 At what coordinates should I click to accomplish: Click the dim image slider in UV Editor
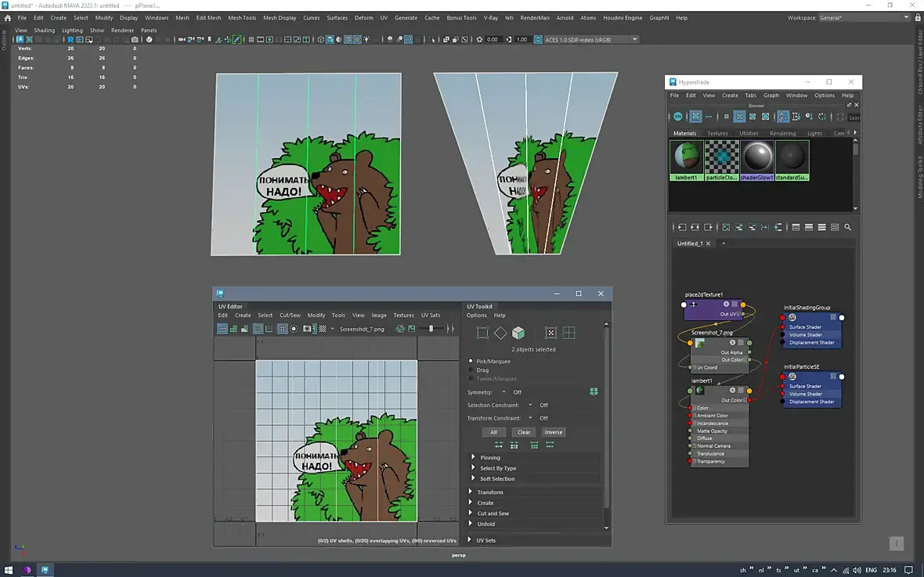pyautogui.click(x=431, y=329)
